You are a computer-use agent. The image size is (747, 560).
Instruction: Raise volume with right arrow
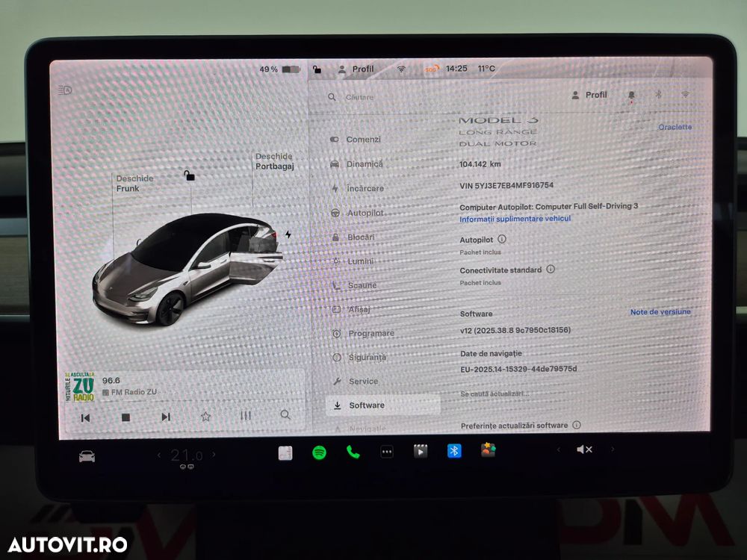613,449
